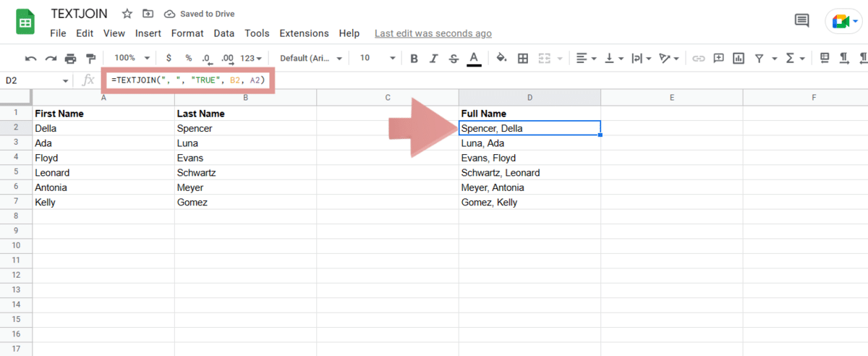Click the Saved to Drive status
Viewport: 868px width, 356px height.
click(x=200, y=14)
